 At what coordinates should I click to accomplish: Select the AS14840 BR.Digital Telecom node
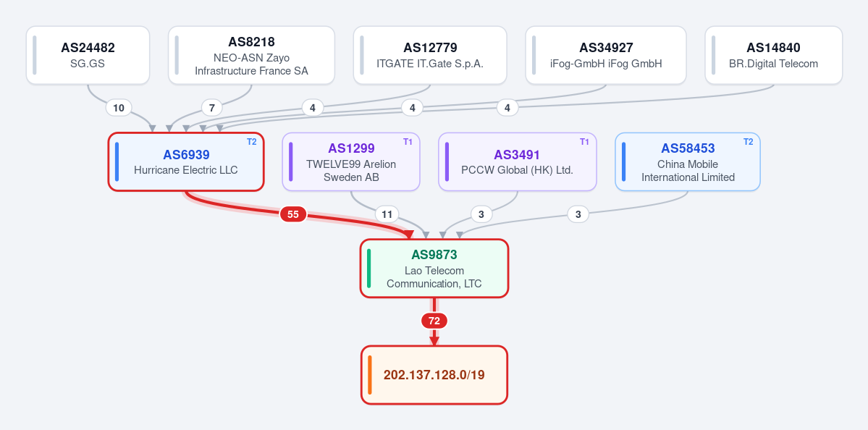coord(773,55)
